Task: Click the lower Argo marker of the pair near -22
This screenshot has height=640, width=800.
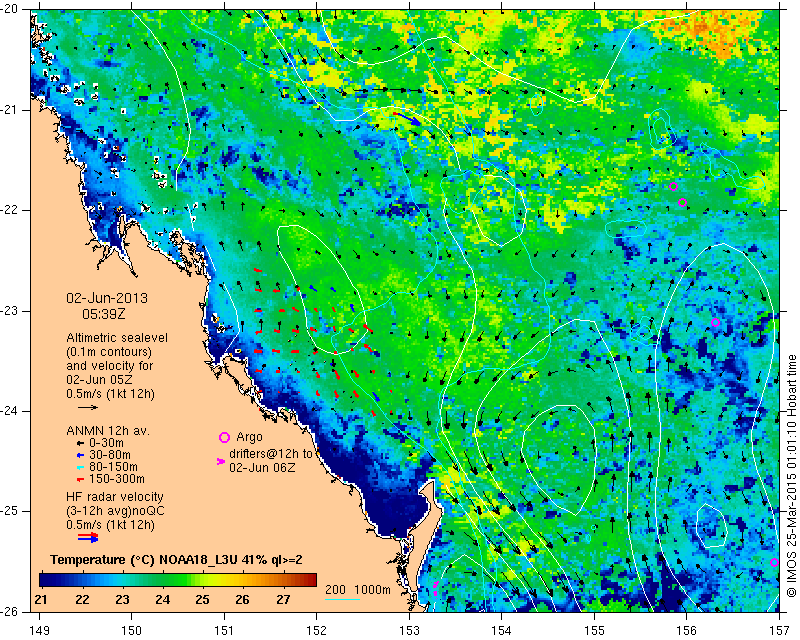Action: (683, 203)
